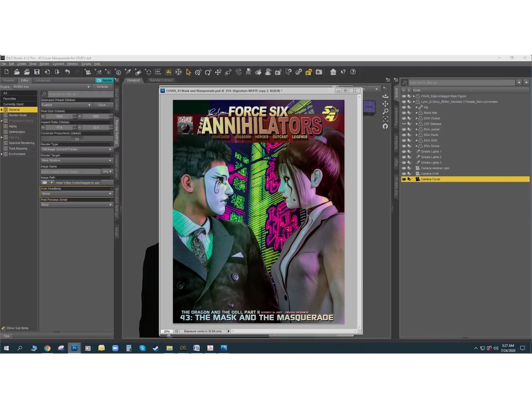Select the Node Selection arrow tool
The height and width of the screenshot is (409, 532).
coord(188,72)
